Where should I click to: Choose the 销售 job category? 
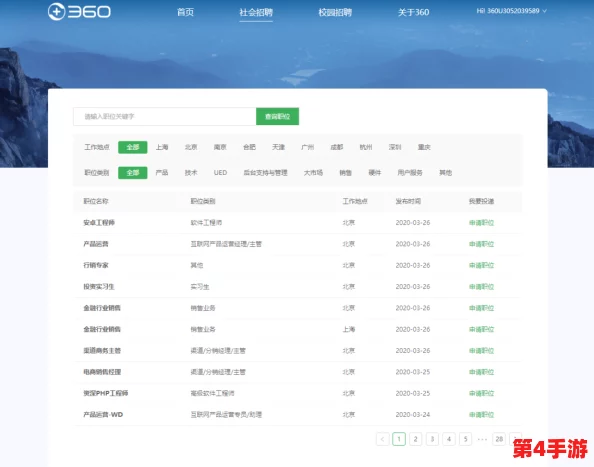point(345,173)
